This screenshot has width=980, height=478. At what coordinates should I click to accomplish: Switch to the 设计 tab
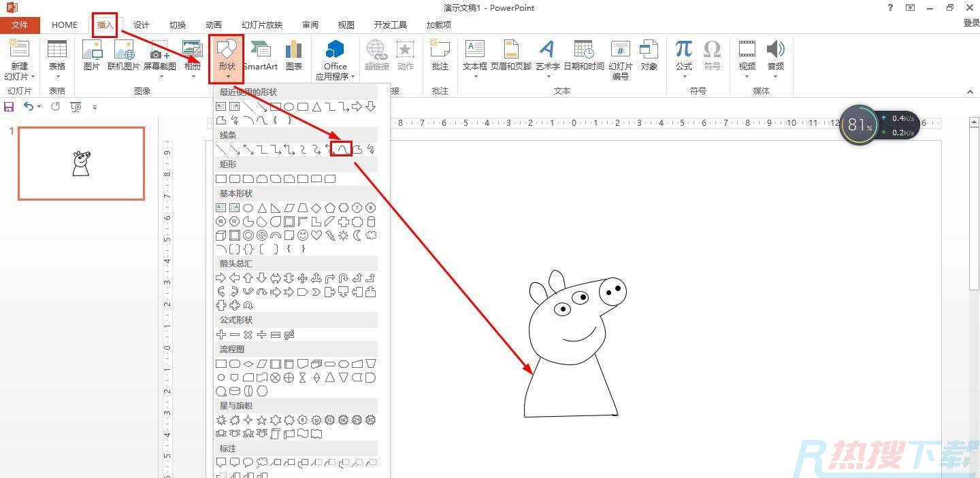pyautogui.click(x=142, y=24)
